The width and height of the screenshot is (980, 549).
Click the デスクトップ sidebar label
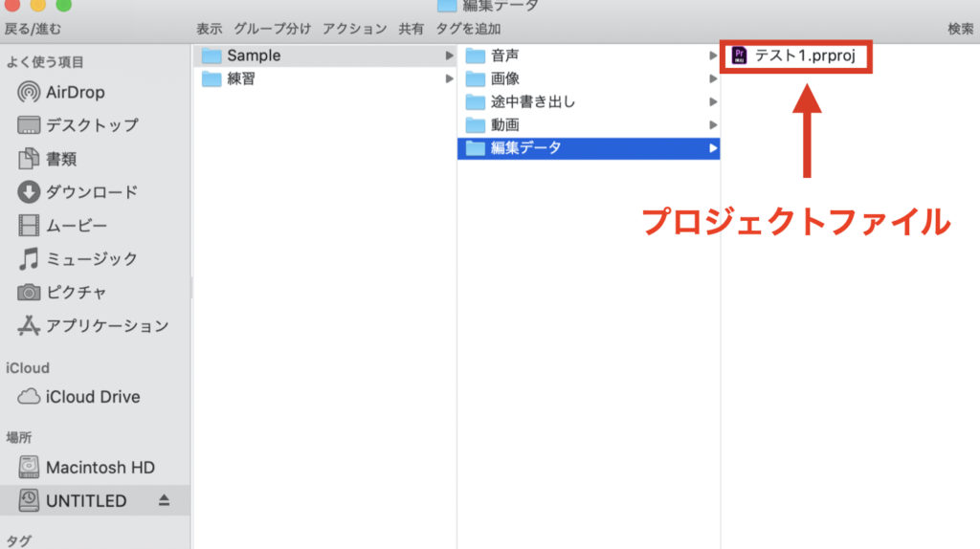point(93,125)
